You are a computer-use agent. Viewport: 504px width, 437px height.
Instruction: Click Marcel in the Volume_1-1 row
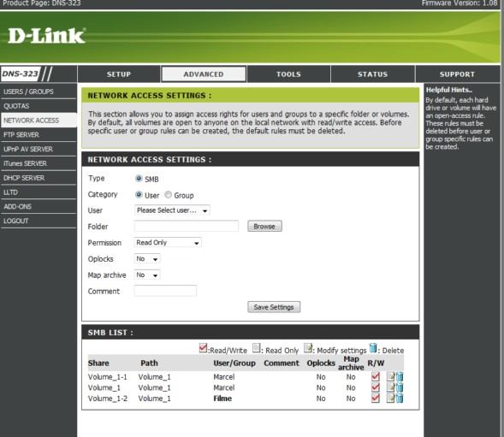click(224, 376)
